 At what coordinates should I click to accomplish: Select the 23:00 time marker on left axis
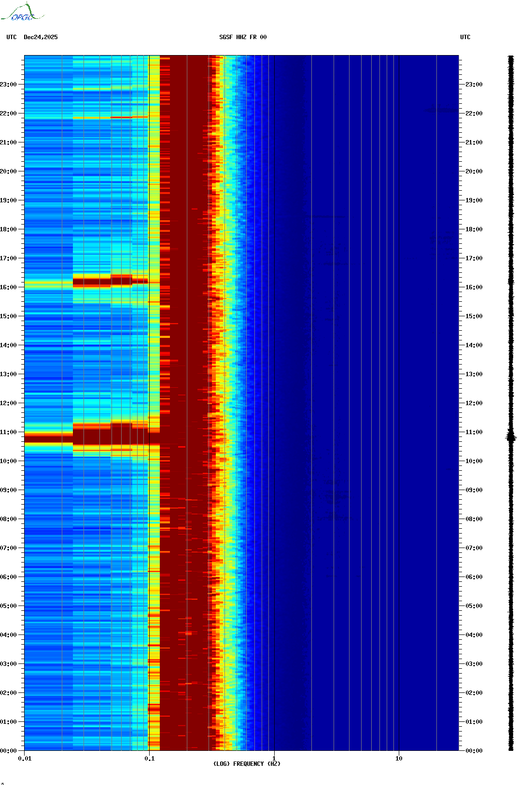[8, 85]
